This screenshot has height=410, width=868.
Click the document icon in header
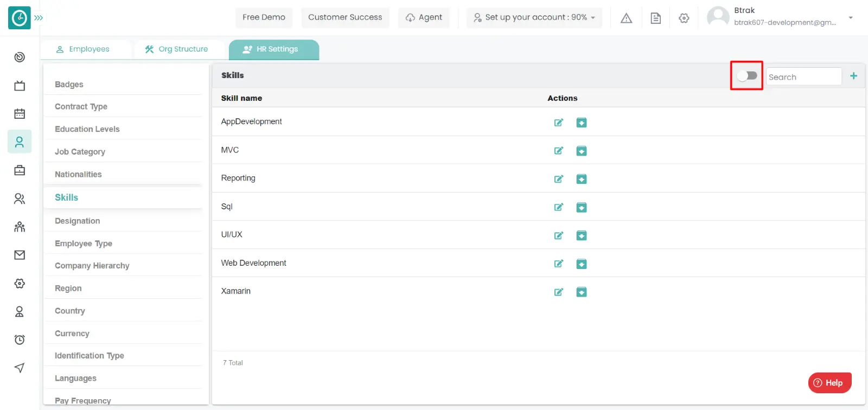[656, 18]
